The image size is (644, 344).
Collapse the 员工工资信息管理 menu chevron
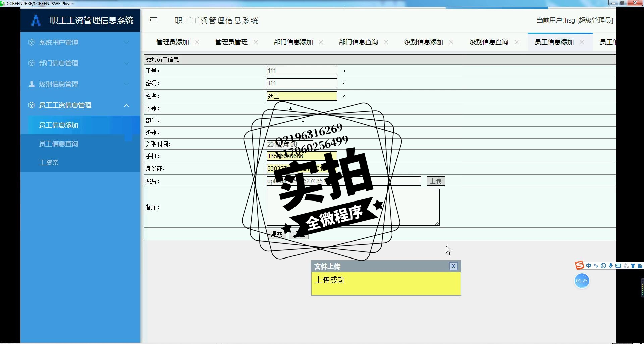click(x=126, y=105)
